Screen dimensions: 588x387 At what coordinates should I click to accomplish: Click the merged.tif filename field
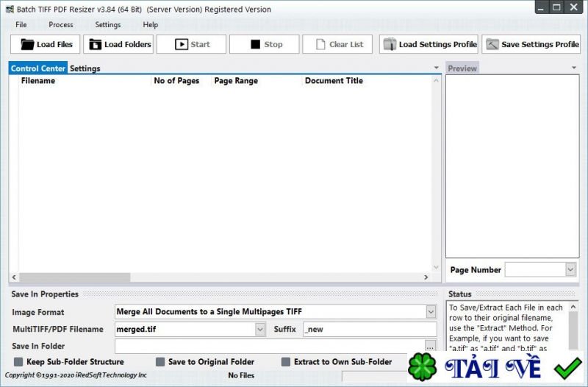click(x=186, y=329)
